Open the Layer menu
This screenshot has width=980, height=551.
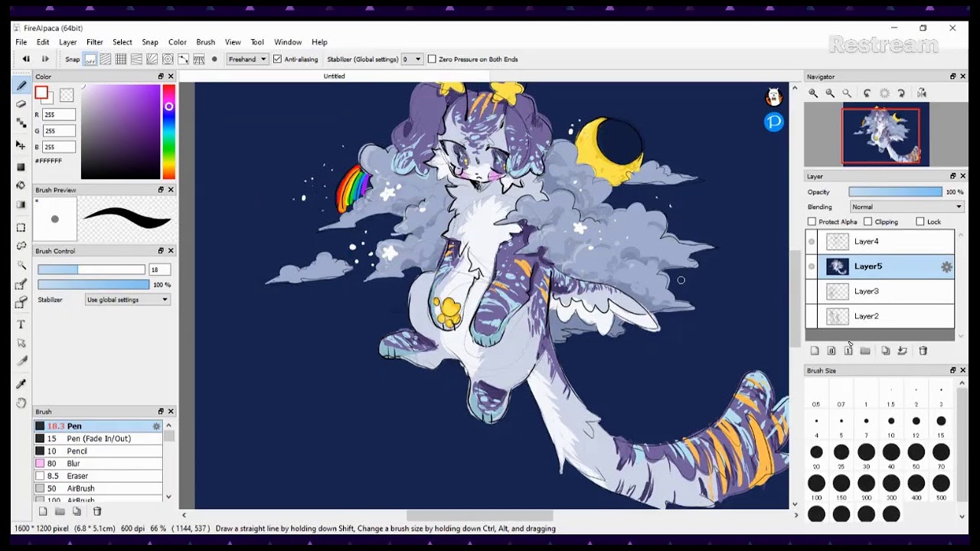tap(68, 42)
